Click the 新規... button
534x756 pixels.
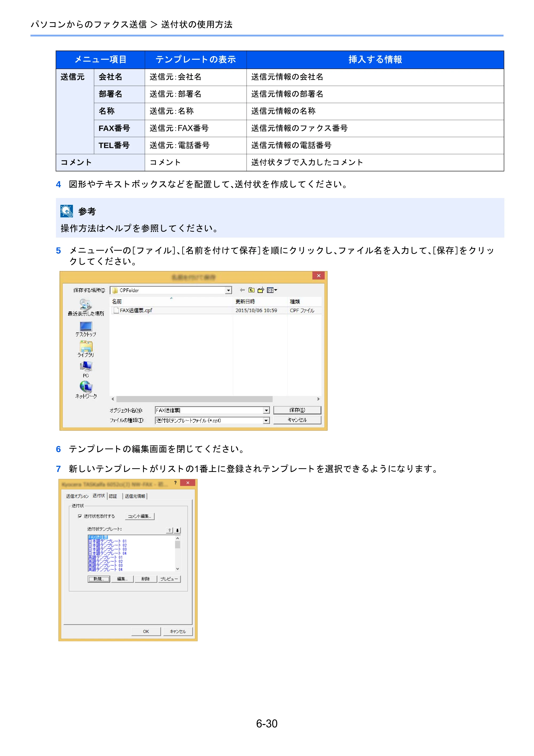[x=99, y=579]
